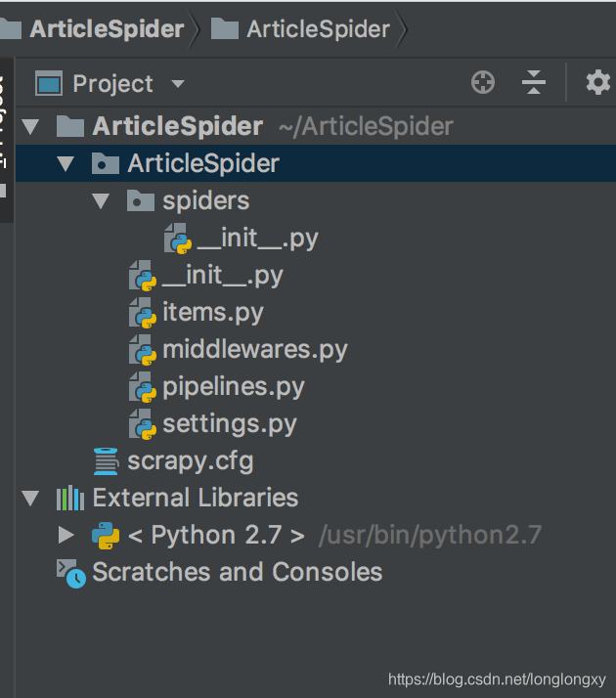
Task: Open middlewares.py file
Action: pos(255,349)
